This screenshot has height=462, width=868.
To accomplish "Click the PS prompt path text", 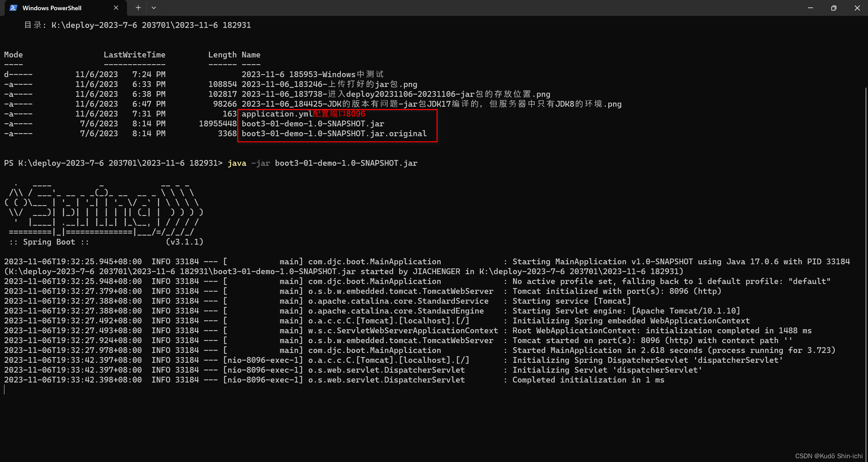I will (113, 163).
